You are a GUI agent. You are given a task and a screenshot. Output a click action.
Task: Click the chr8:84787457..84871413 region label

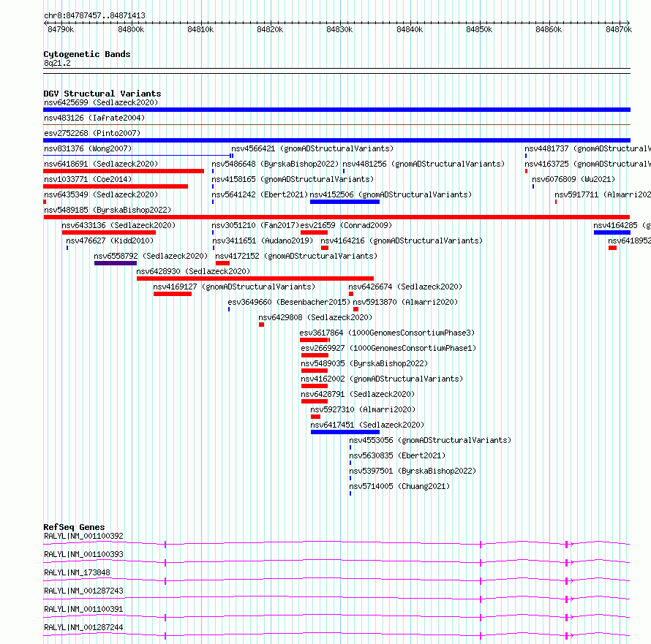tap(94, 15)
